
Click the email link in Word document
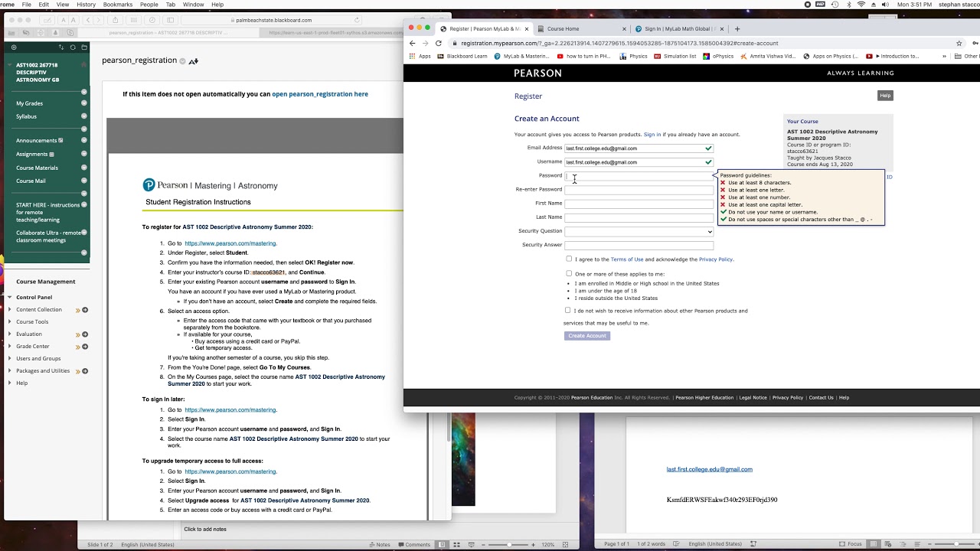point(709,469)
